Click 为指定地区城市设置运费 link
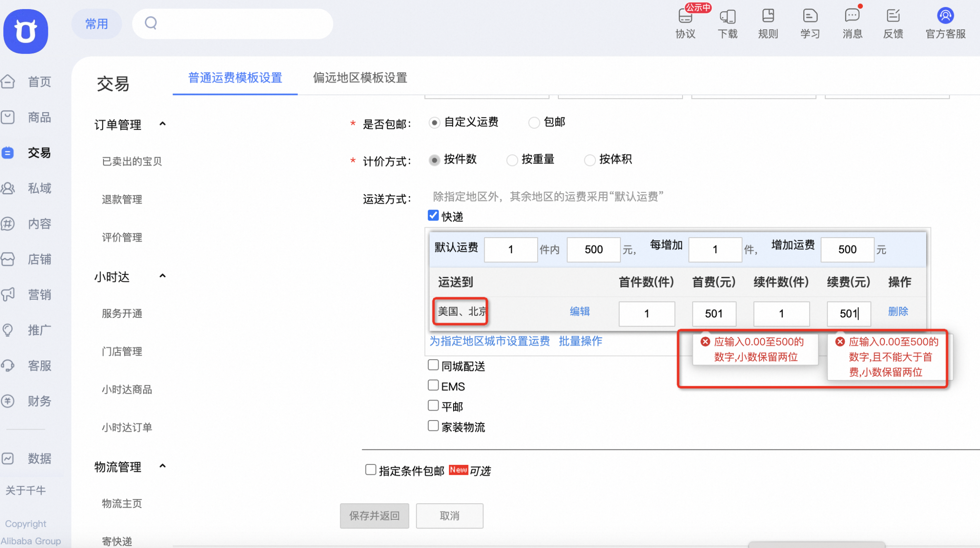 tap(490, 341)
